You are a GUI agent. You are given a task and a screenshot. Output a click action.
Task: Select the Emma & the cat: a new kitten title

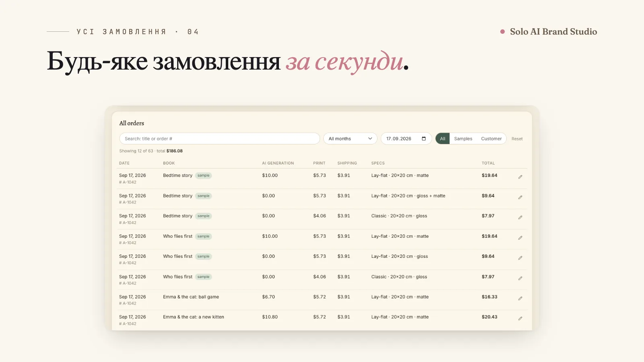(194, 317)
